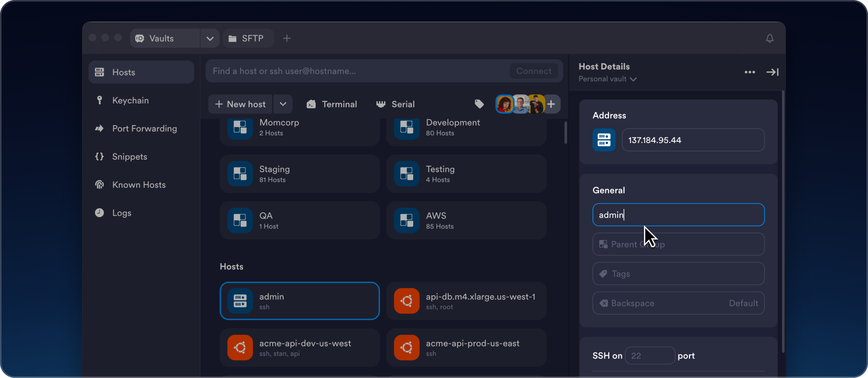
Task: Click the Terminal button
Action: coord(332,104)
